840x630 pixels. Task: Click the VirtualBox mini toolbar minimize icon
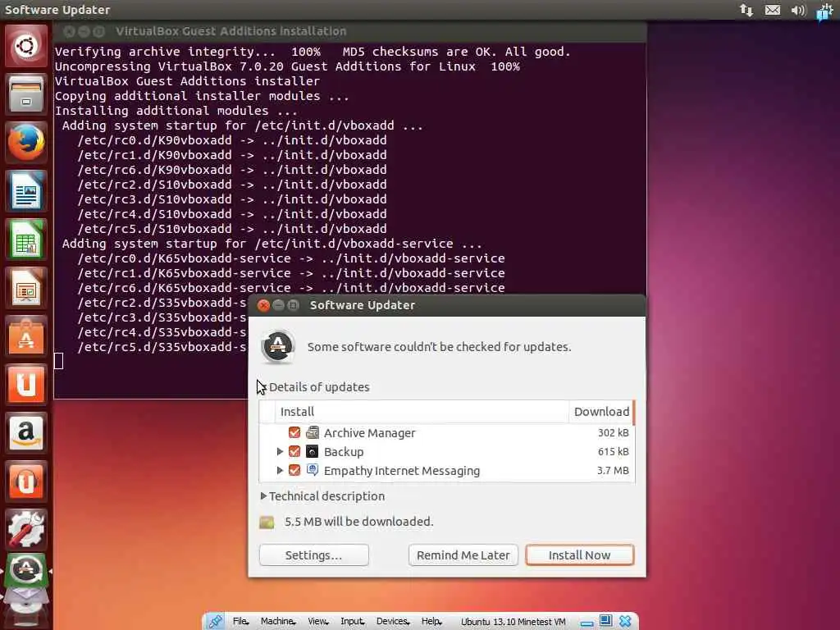click(587, 623)
